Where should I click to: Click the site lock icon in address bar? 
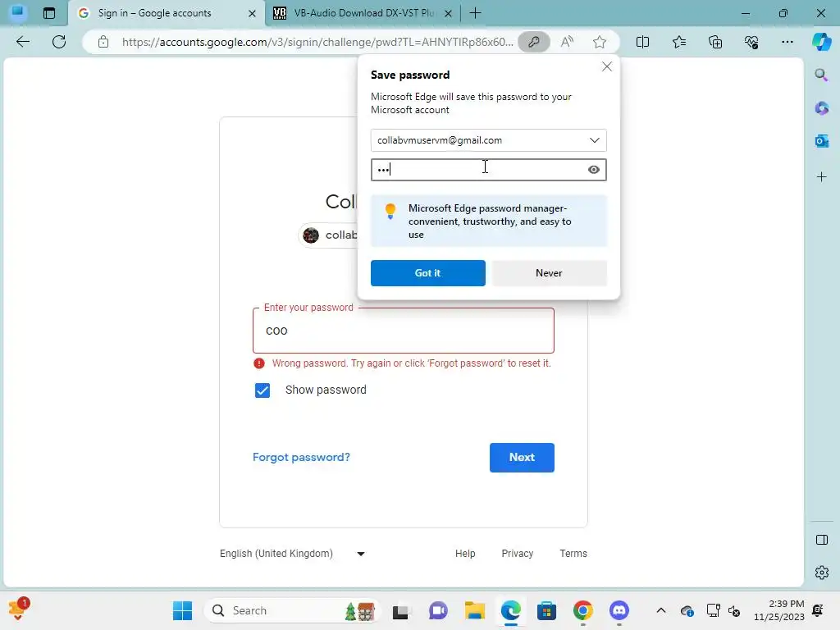click(103, 42)
